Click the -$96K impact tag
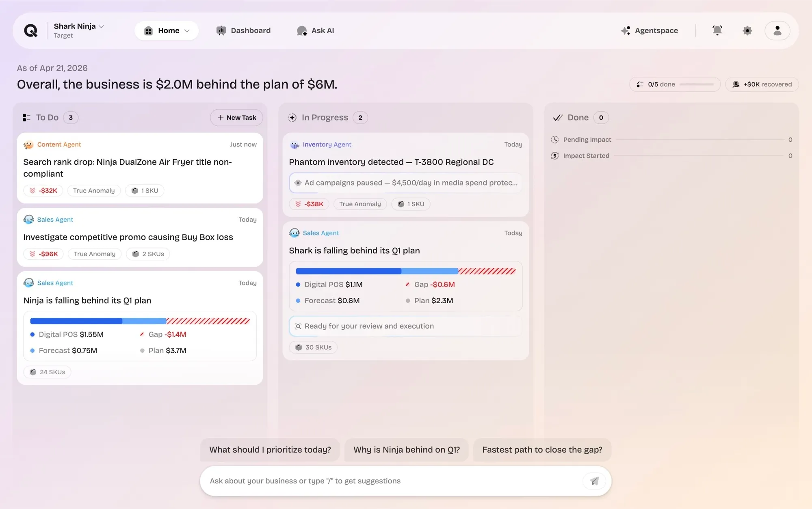Screen dimensions: 812x509 [x=43, y=254]
